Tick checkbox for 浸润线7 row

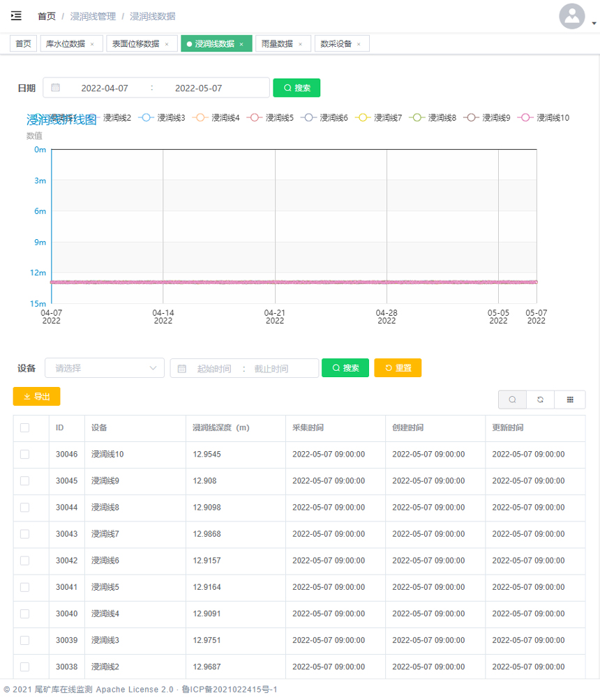click(25, 534)
